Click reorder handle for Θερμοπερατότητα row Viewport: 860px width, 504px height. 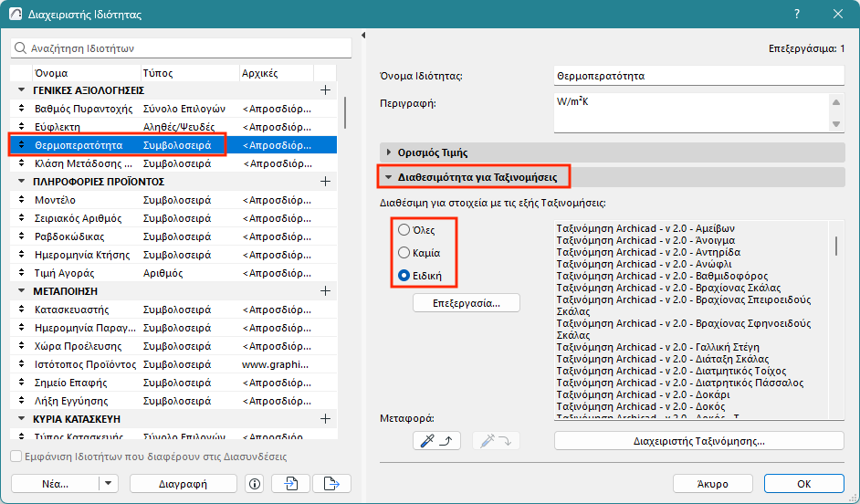click(21, 145)
